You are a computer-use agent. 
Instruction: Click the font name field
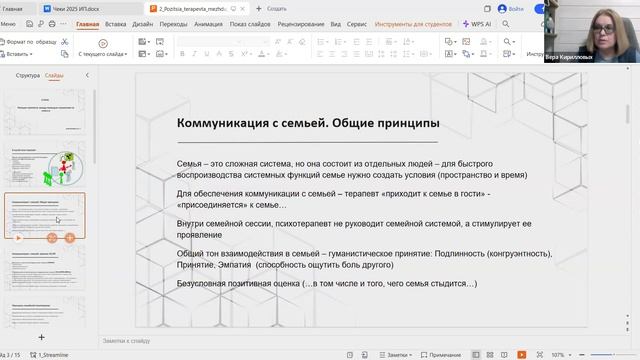(210, 42)
